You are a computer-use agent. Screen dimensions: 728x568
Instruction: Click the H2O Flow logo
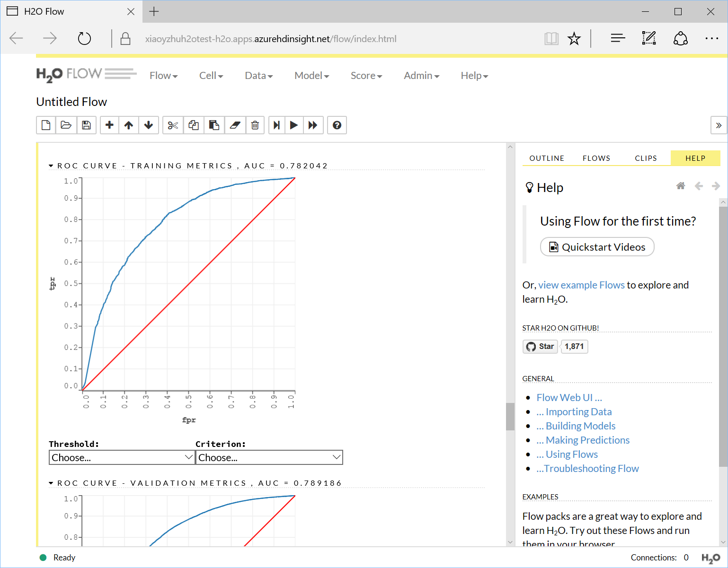coord(86,75)
